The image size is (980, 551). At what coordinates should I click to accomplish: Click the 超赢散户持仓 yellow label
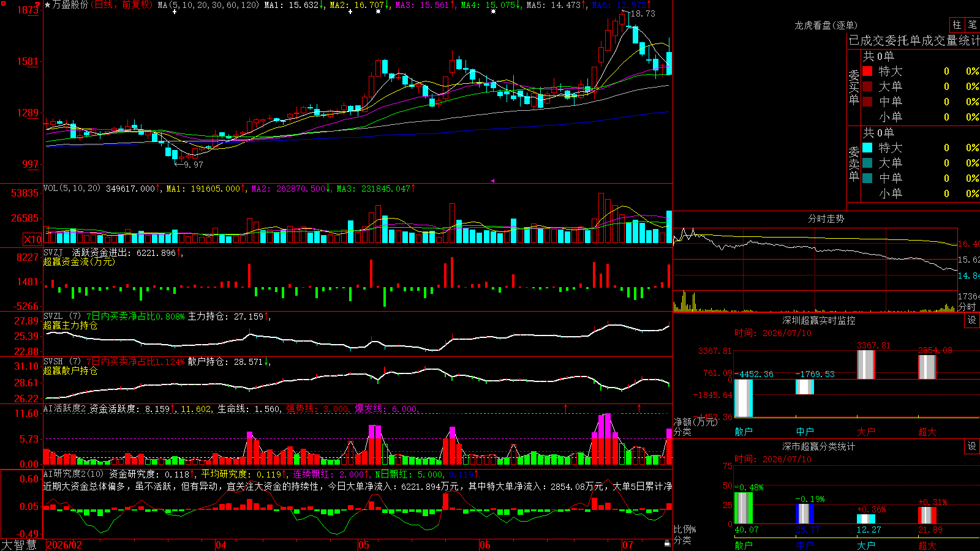(70, 370)
